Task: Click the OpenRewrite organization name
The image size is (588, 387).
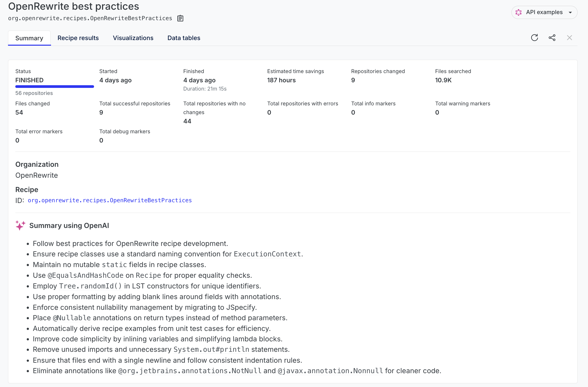Action: [x=36, y=175]
